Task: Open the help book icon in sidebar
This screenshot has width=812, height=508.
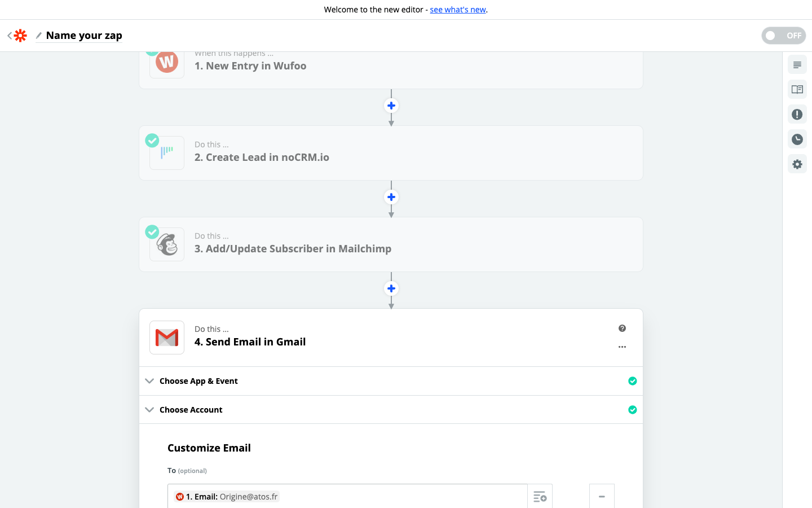Action: pyautogui.click(x=797, y=90)
